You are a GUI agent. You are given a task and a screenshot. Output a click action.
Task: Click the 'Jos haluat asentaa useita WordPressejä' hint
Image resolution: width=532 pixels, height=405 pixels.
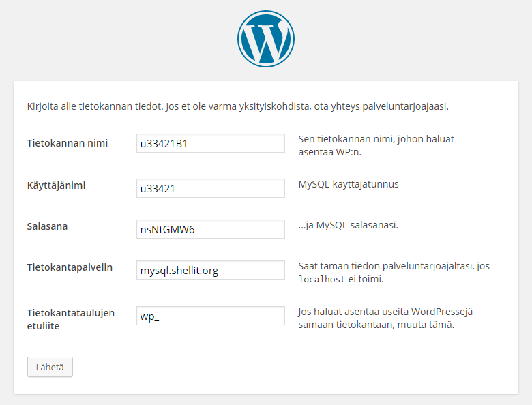[x=385, y=312]
